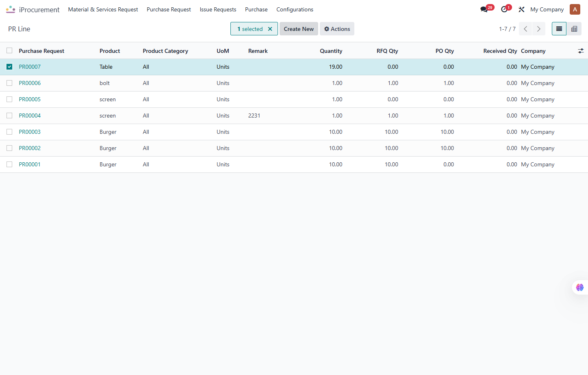This screenshot has width=588, height=375.
Task: Open the Purchase Request menu
Action: point(169,9)
